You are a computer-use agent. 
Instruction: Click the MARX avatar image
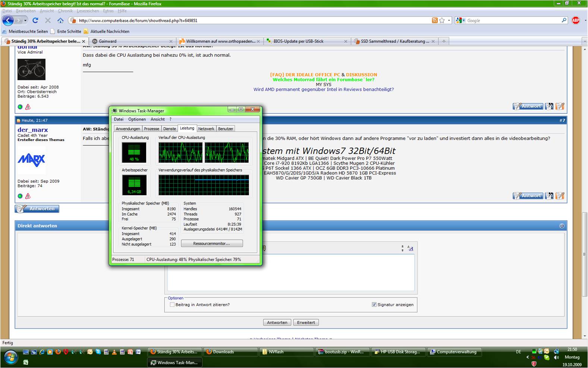pyautogui.click(x=31, y=160)
